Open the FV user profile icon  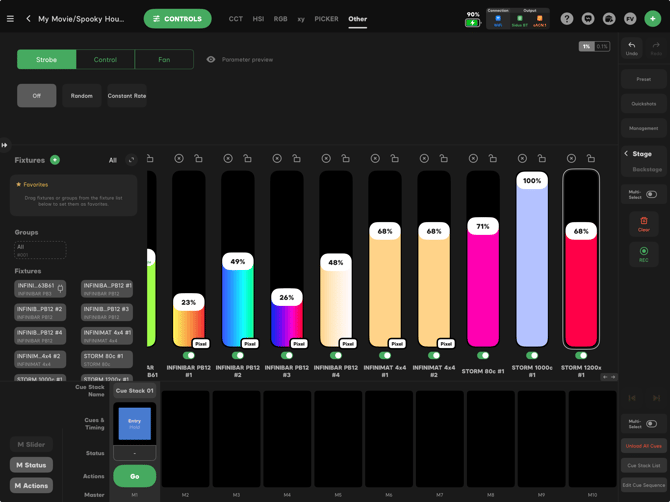pyautogui.click(x=630, y=19)
